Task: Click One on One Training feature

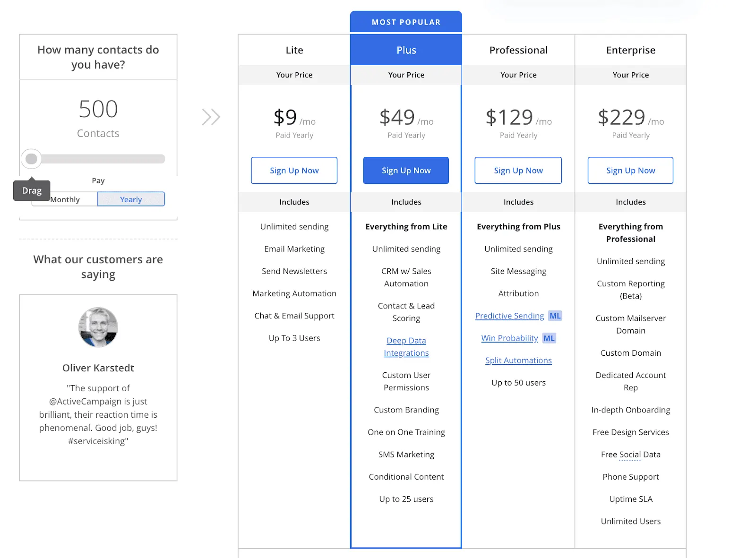Action: click(x=406, y=432)
